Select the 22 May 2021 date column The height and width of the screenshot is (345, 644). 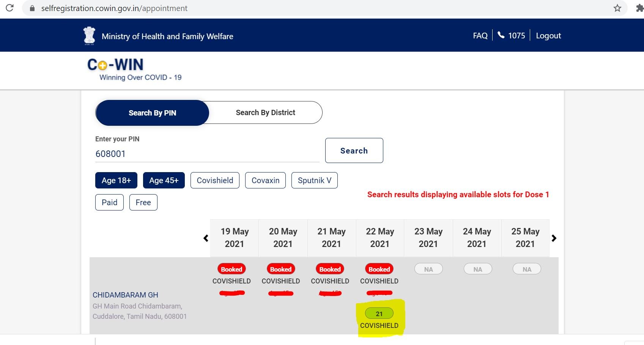pos(380,238)
